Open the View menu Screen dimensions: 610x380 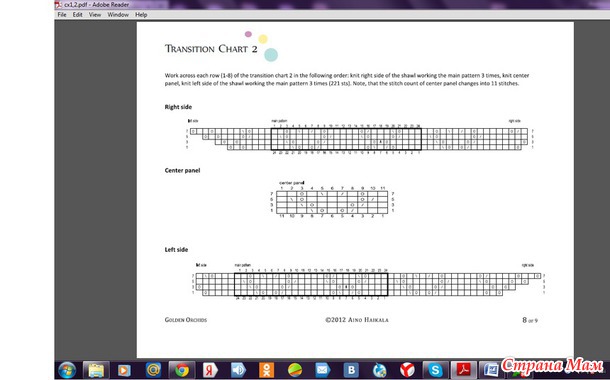[x=95, y=15]
